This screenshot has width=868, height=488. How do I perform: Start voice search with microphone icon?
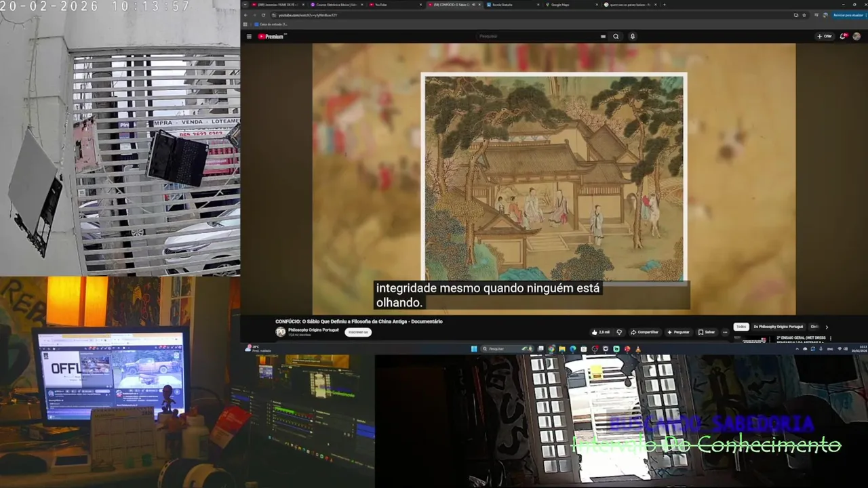632,37
